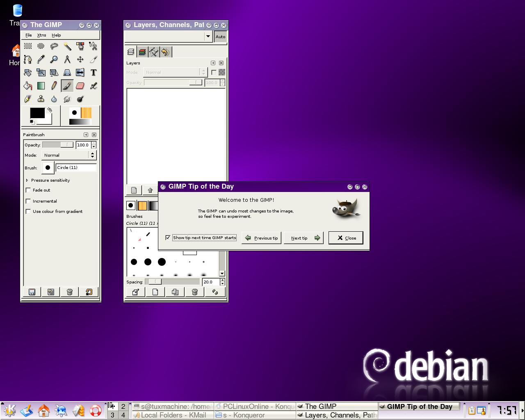Select the Clone stamp tool

[41, 99]
